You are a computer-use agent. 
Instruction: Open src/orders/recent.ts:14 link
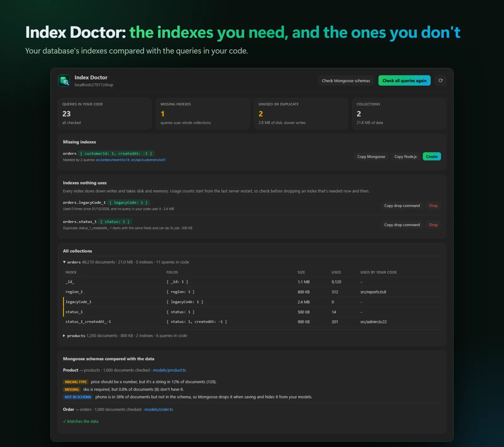[112, 160]
